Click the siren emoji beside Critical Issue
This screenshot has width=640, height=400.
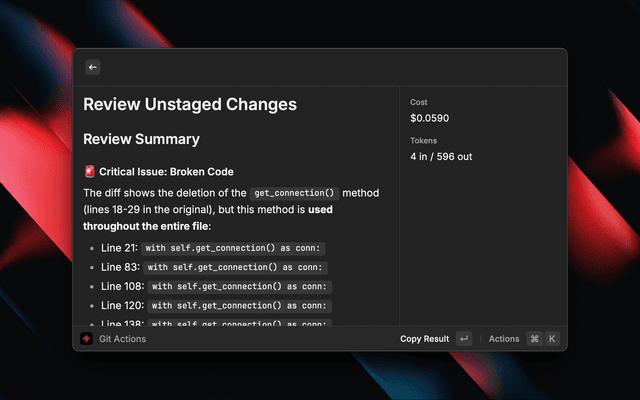[89, 172]
